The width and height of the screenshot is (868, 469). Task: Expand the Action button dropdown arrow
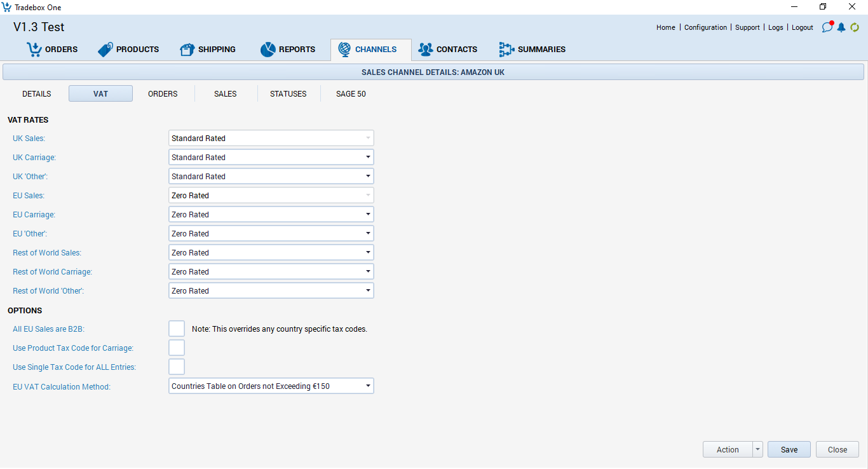point(757,449)
